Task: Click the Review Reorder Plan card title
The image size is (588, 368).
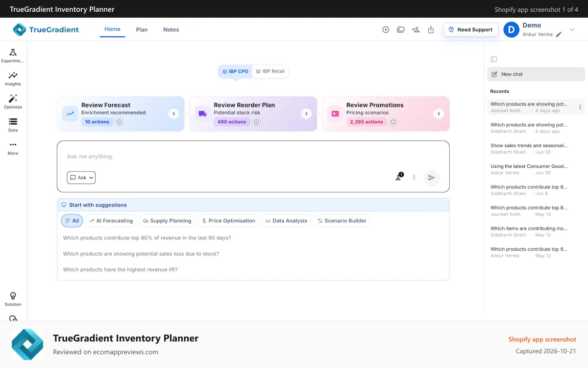Action: click(245, 105)
